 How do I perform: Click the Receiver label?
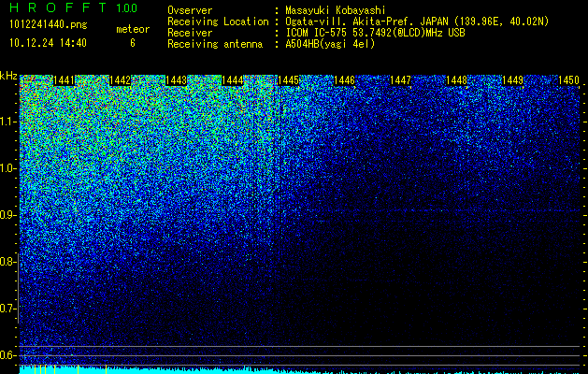coord(190,33)
